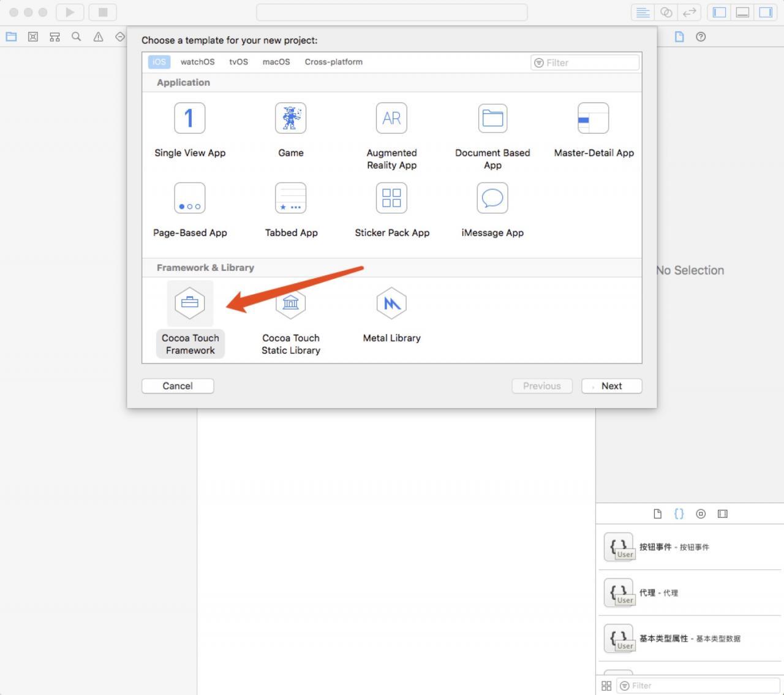Open the symbol navigator icon

(x=55, y=37)
